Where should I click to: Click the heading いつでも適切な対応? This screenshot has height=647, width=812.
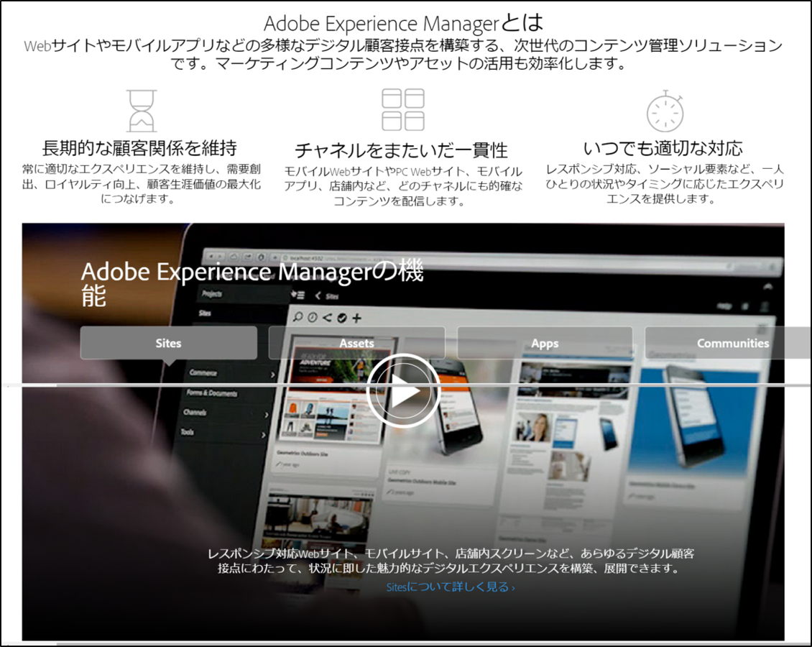click(663, 148)
